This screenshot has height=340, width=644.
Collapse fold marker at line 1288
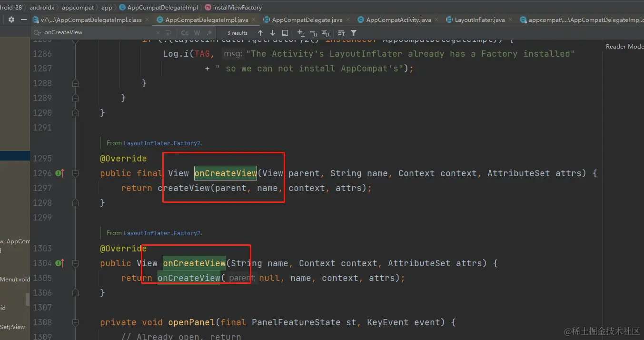coord(75,83)
